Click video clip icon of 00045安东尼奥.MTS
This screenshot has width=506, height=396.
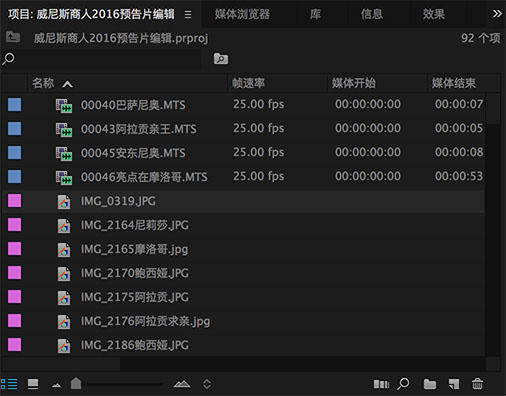pos(64,154)
